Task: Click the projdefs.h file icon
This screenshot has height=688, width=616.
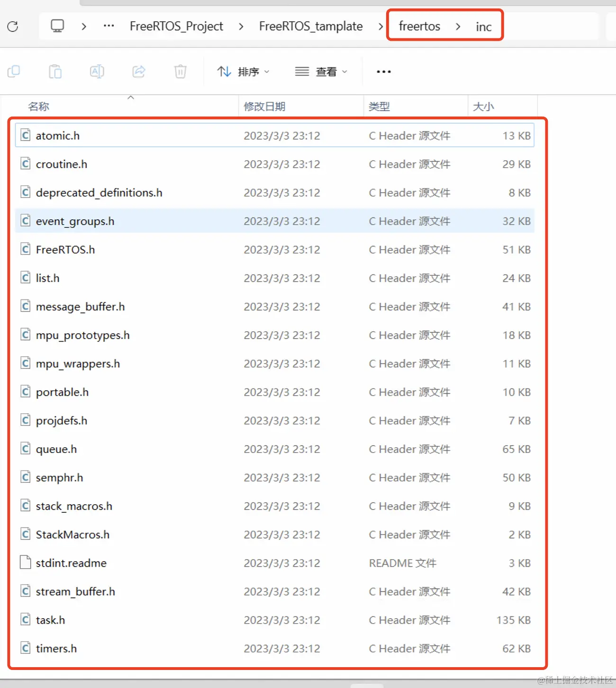Action: (26, 420)
